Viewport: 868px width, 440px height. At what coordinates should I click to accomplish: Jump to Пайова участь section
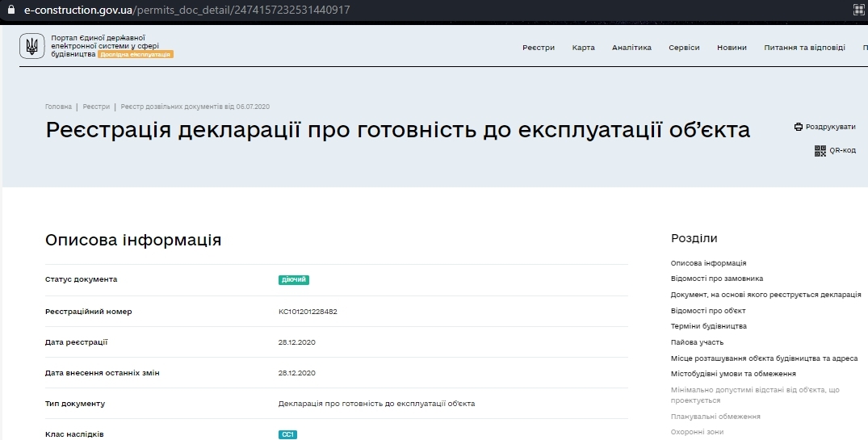697,342
